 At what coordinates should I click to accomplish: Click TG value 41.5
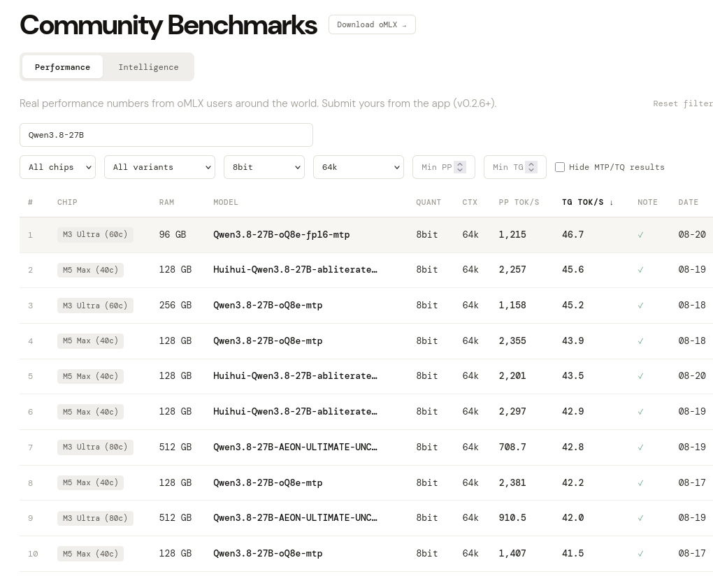pos(573,554)
